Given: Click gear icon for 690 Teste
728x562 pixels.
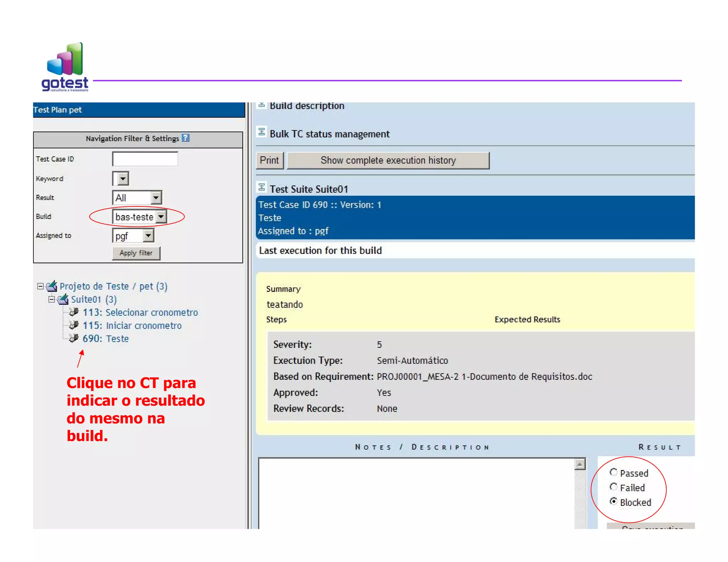Looking at the screenshot, I should tap(74, 338).
